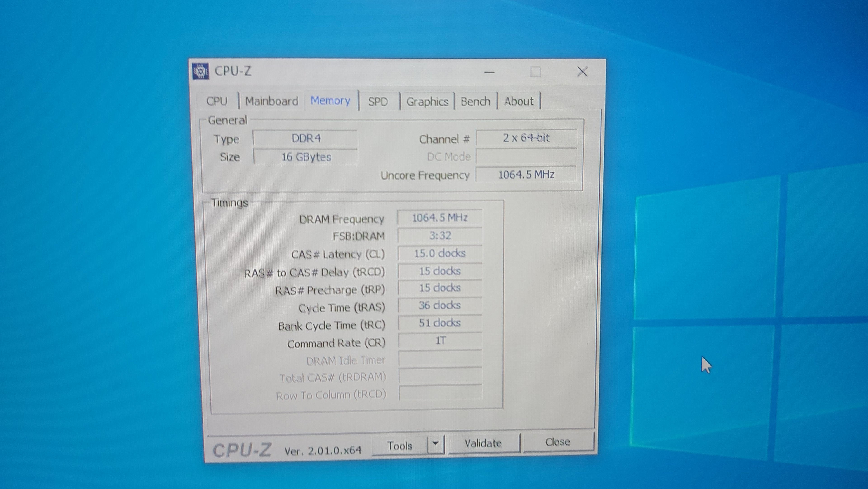Go to the About tab
868x489 pixels.
point(519,101)
